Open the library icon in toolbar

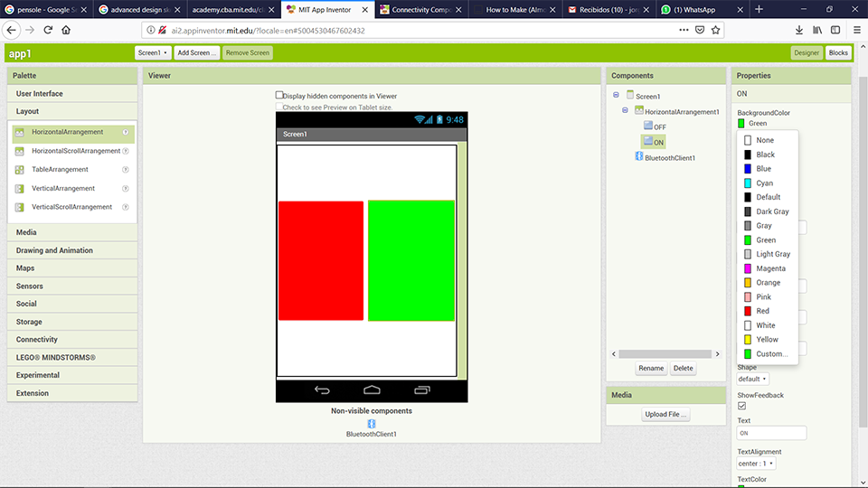(x=817, y=30)
